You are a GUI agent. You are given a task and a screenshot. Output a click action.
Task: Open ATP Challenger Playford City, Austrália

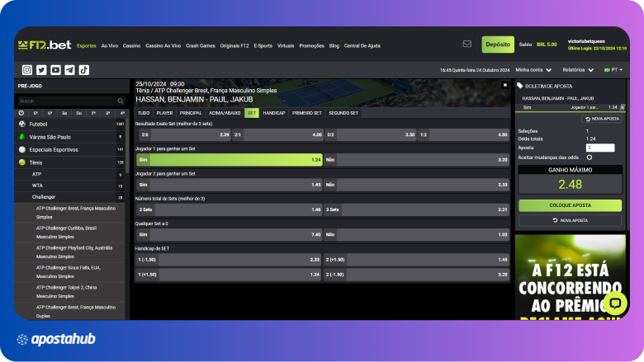(x=70, y=252)
